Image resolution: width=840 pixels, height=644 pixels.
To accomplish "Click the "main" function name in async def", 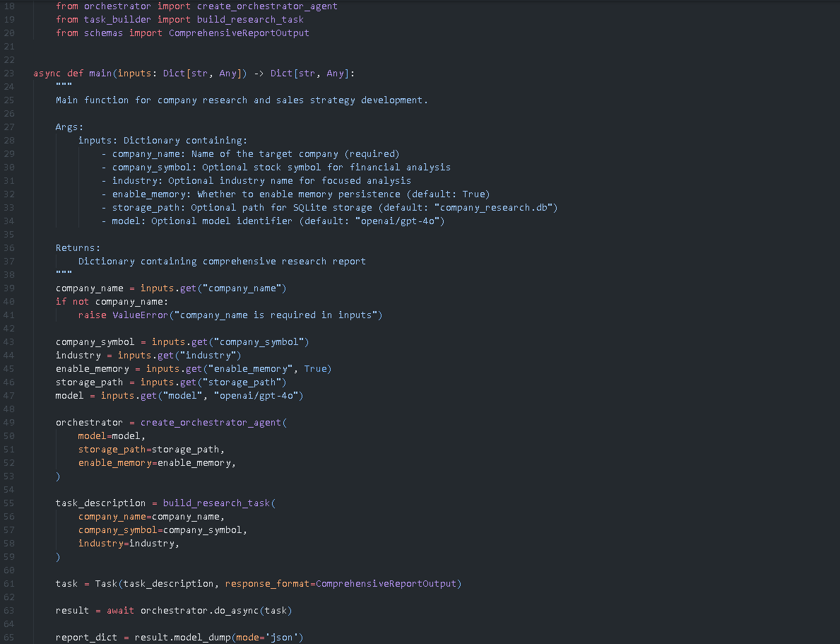I will tap(101, 74).
